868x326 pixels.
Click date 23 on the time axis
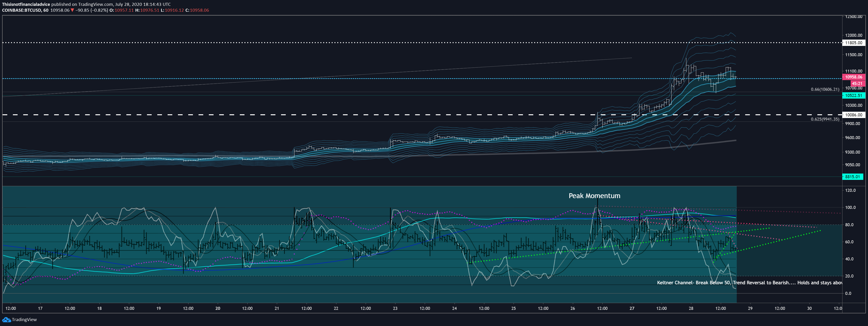tap(395, 308)
